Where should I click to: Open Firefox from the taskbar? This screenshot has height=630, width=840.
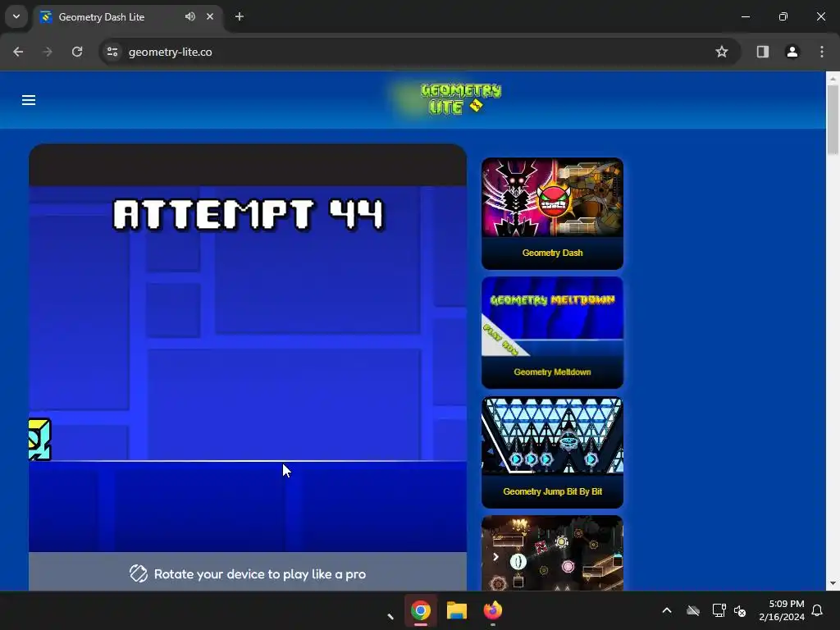[492, 610]
